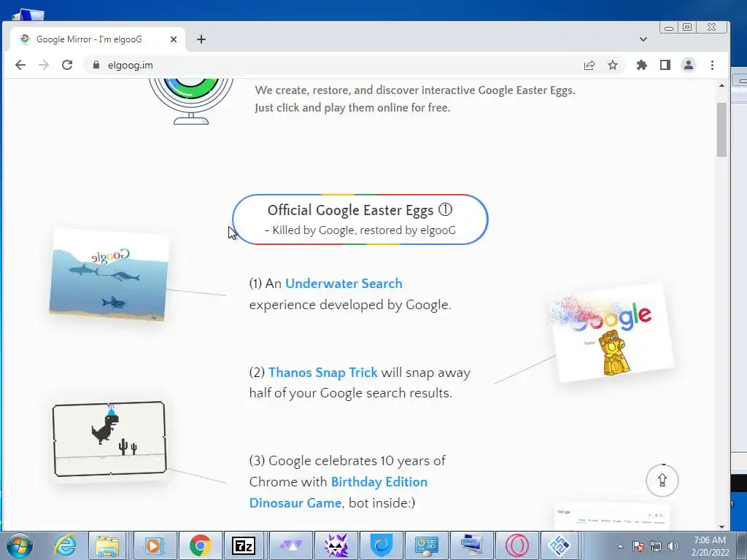Click the network tray icon
The width and height of the screenshot is (747, 560).
[656, 546]
